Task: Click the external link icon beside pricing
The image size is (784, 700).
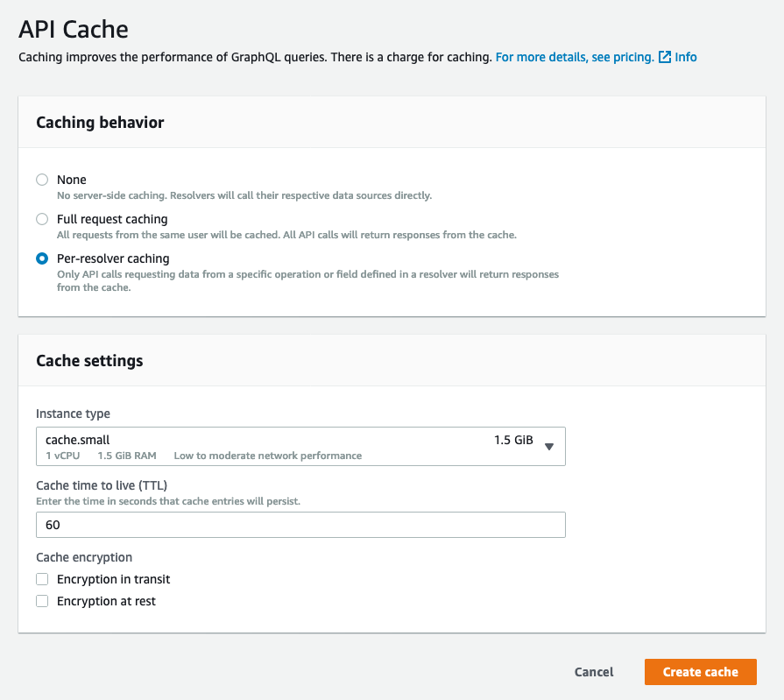Action: click(x=665, y=57)
